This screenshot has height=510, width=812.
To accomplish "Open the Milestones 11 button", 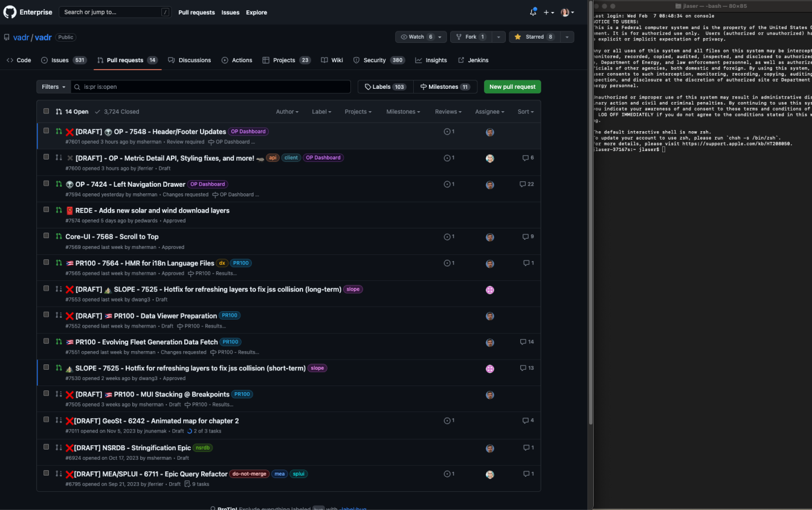I will point(445,87).
